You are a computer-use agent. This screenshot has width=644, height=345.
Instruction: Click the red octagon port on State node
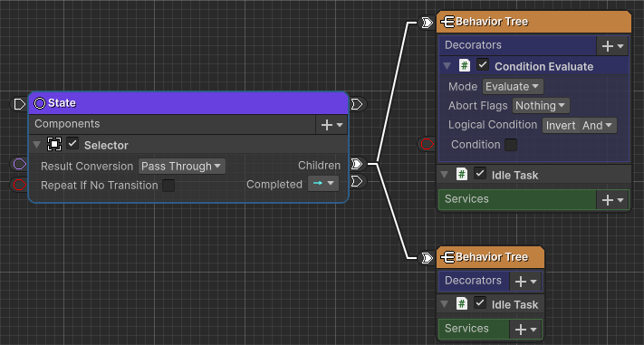pyautogui.click(x=19, y=185)
